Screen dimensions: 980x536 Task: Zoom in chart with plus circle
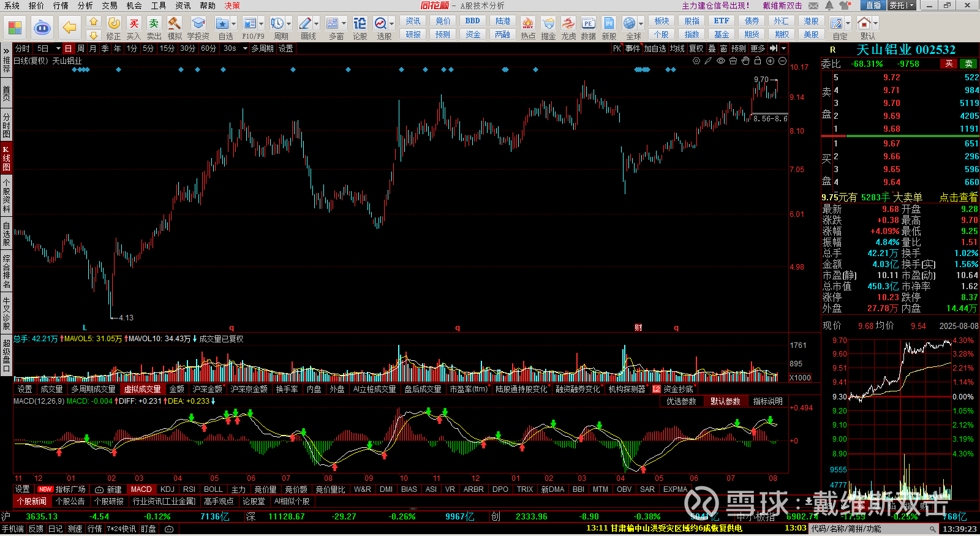click(x=770, y=61)
